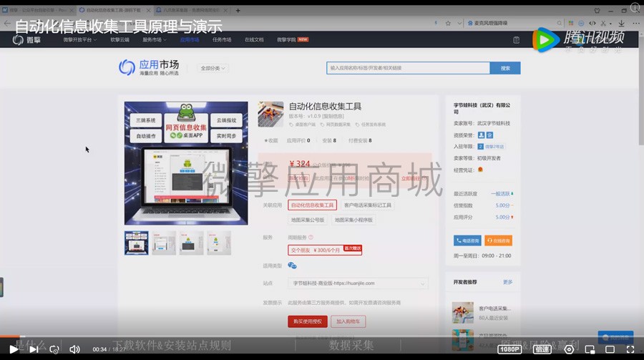
Task: Switch to theater wide-screen mode
Action: 610,349
